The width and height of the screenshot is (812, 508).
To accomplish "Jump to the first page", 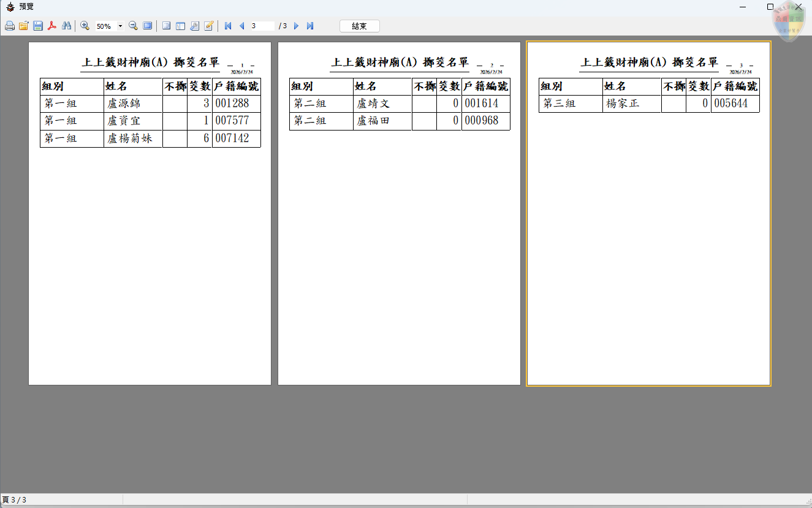I will 228,26.
